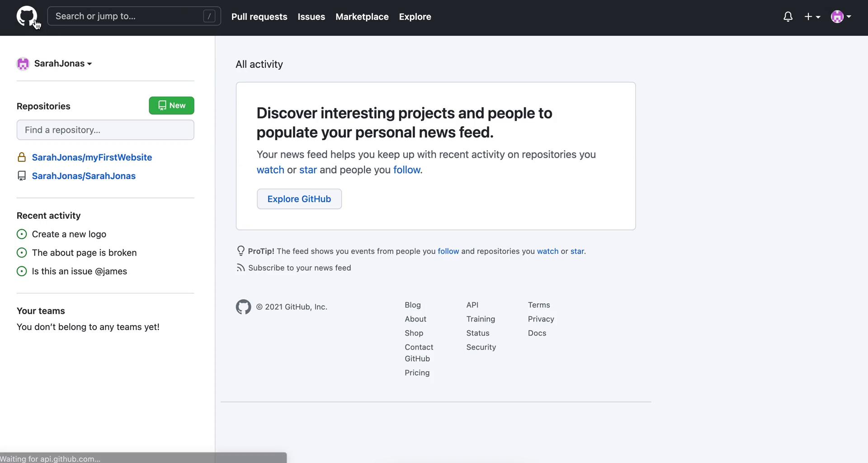Open The about page is broken issue

coord(84,253)
